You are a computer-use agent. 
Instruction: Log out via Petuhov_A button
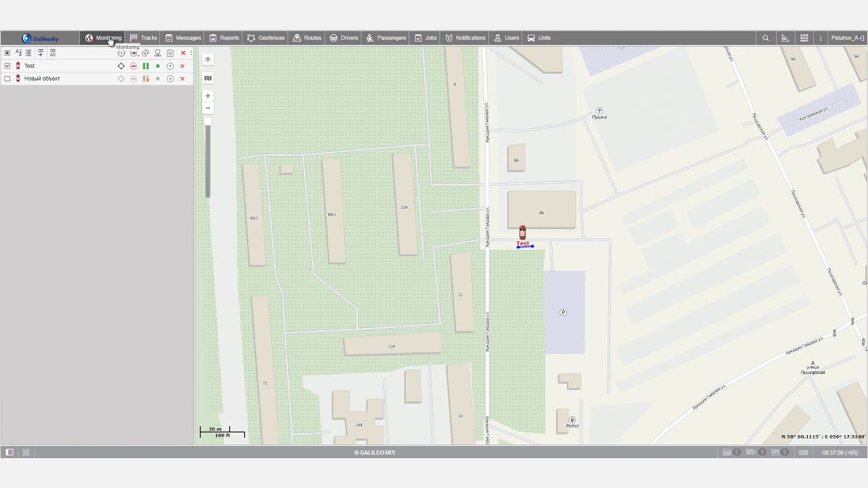click(x=848, y=38)
